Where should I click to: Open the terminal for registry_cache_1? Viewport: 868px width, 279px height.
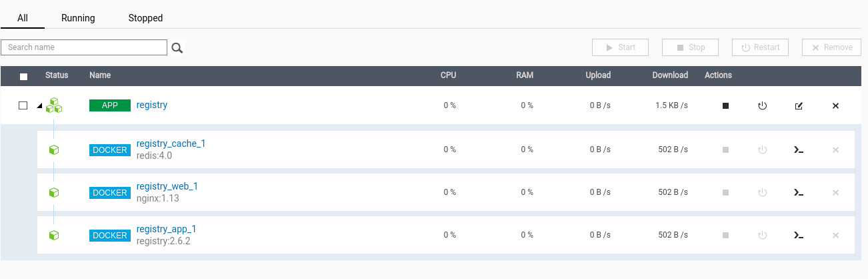click(799, 150)
